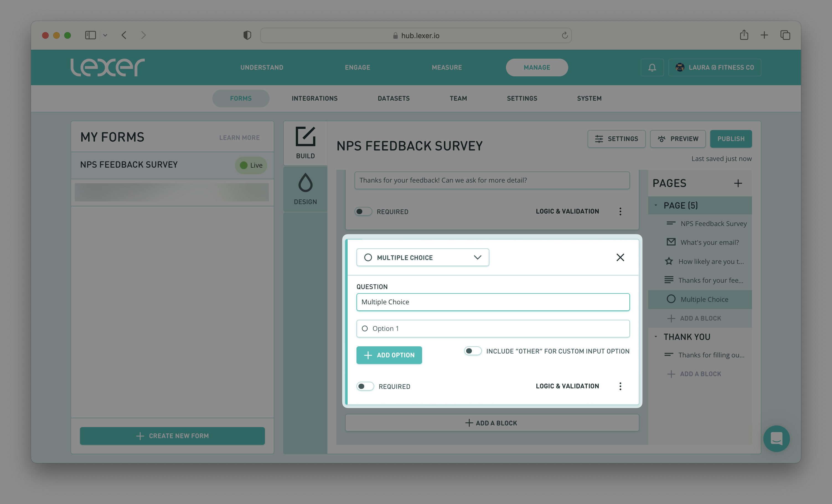832x504 pixels.
Task: Open the Safari share menu
Action: [x=744, y=35]
